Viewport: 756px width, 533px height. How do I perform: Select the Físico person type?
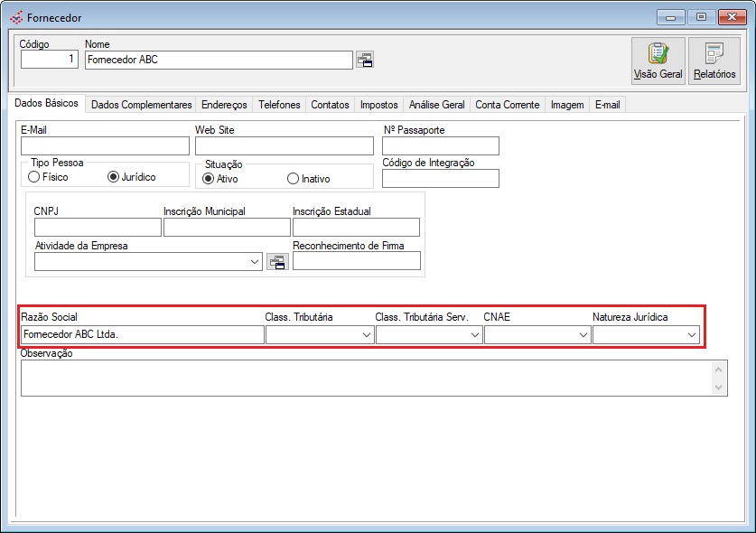click(x=33, y=178)
